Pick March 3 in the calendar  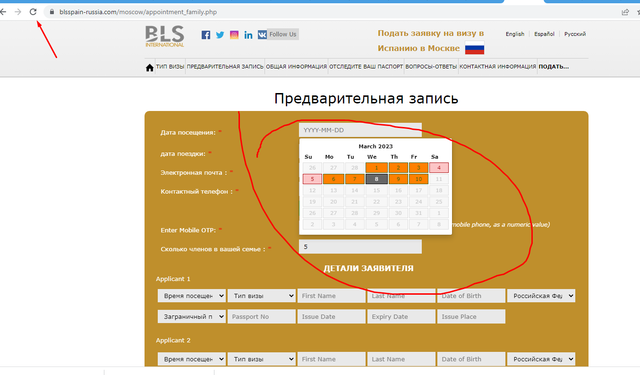coord(418,168)
